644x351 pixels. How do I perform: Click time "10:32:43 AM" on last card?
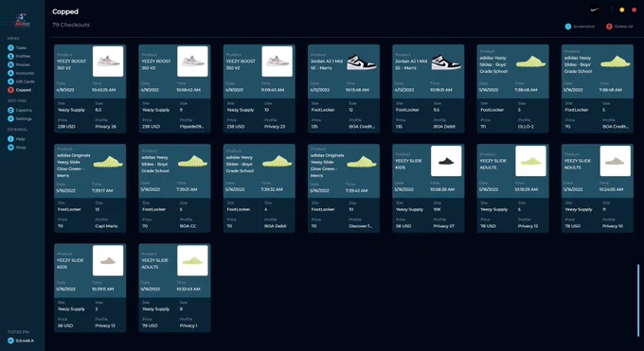[189, 289]
